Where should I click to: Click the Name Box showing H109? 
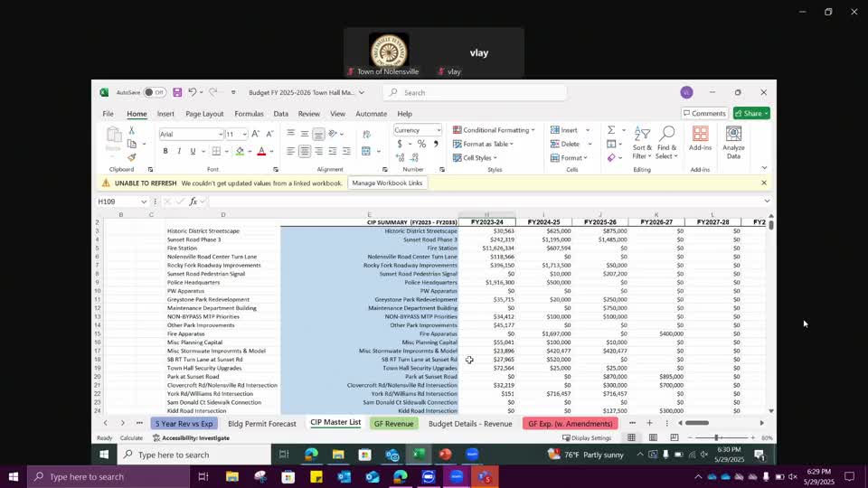point(122,202)
